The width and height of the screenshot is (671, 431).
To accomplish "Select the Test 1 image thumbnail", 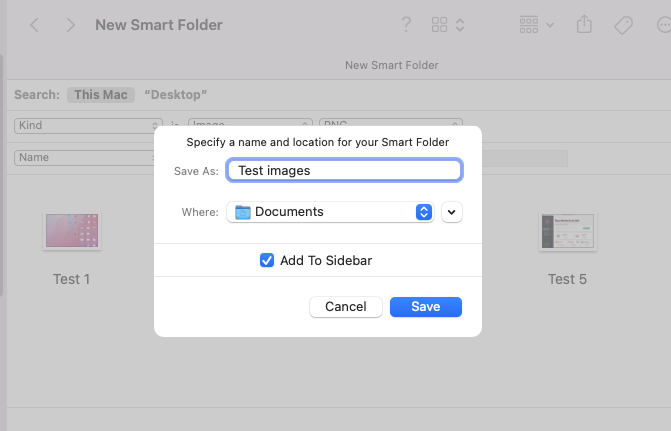I will 72,231.
